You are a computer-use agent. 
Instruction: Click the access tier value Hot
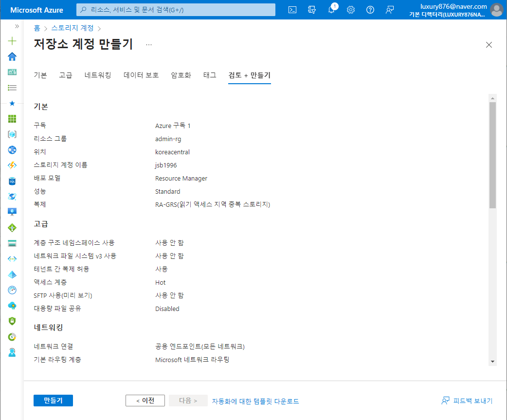[x=161, y=283]
